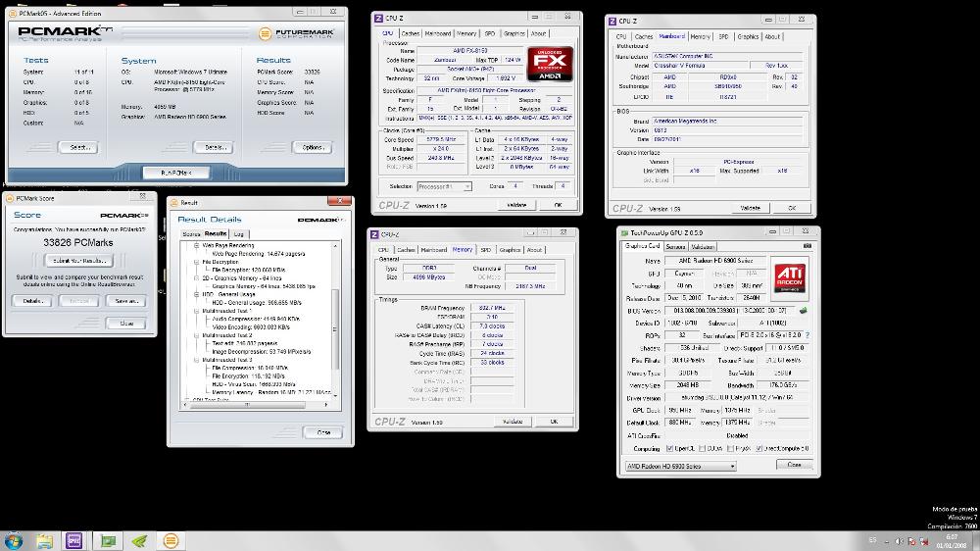Click the clock in the taskbar
Viewport: 980px width, 551px height.
tap(951, 541)
